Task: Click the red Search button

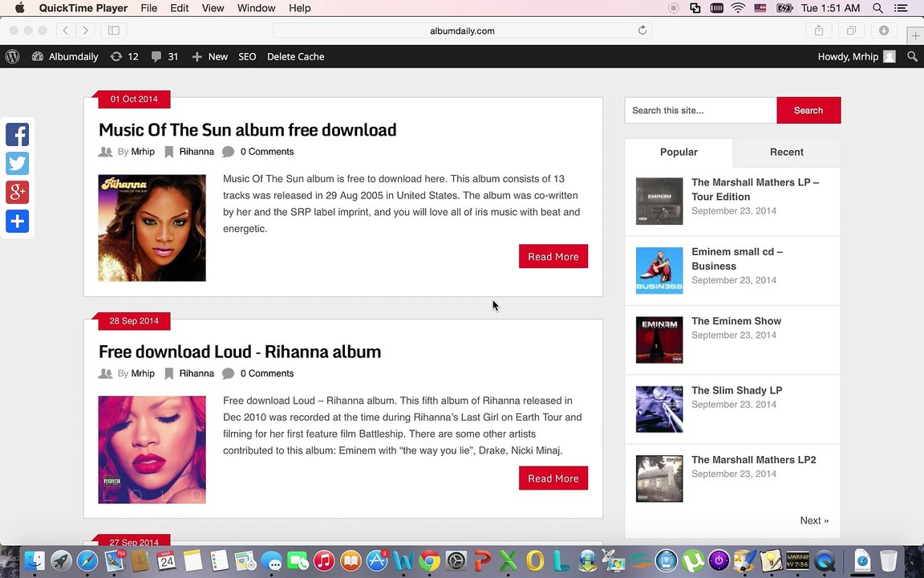Action: [x=808, y=110]
